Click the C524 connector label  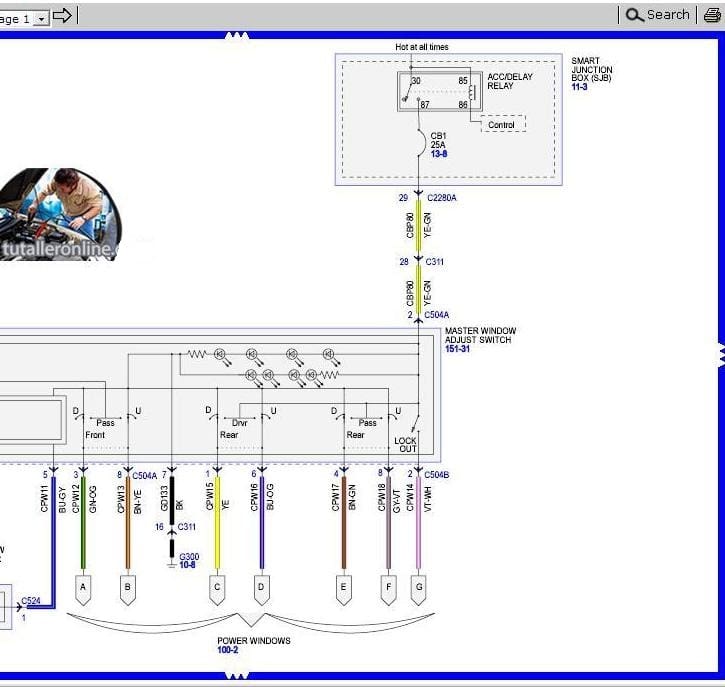pos(31,601)
